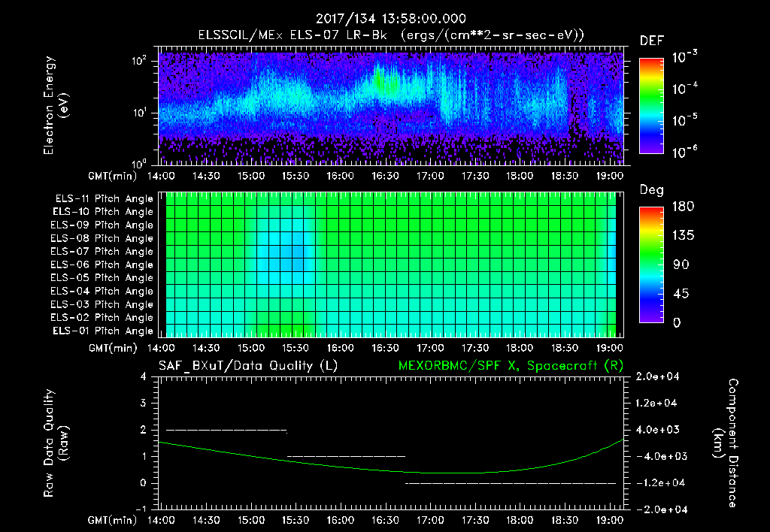The image size is (770, 532).
Task: Click the 19:00 tick under the bottom panel
Action: (609, 520)
